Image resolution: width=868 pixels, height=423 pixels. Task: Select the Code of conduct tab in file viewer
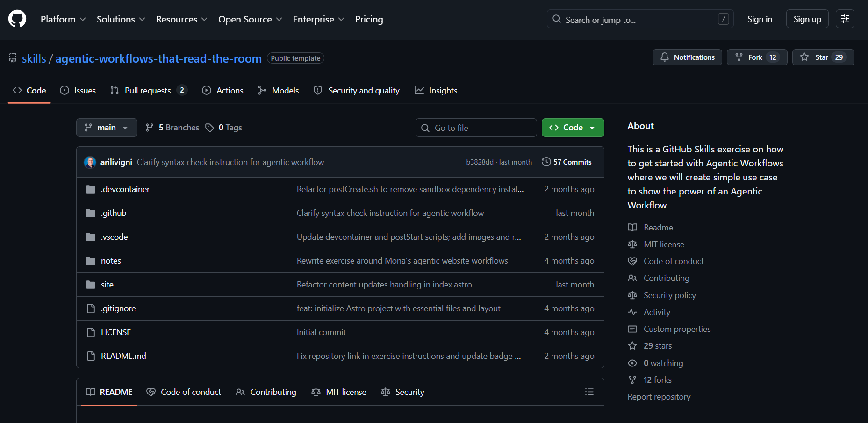[184, 392]
